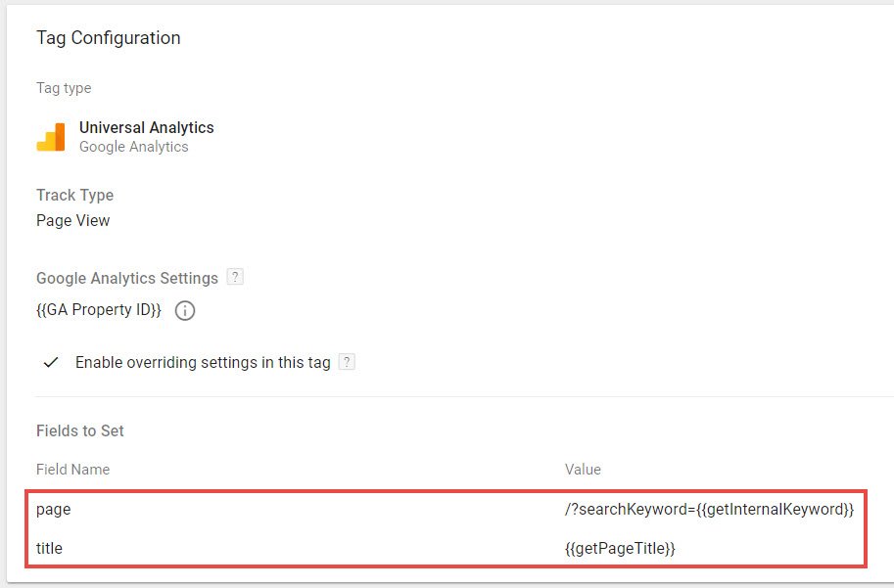Image resolution: width=894 pixels, height=588 pixels.
Task: Click the Tag Configuration heading
Action: point(108,38)
